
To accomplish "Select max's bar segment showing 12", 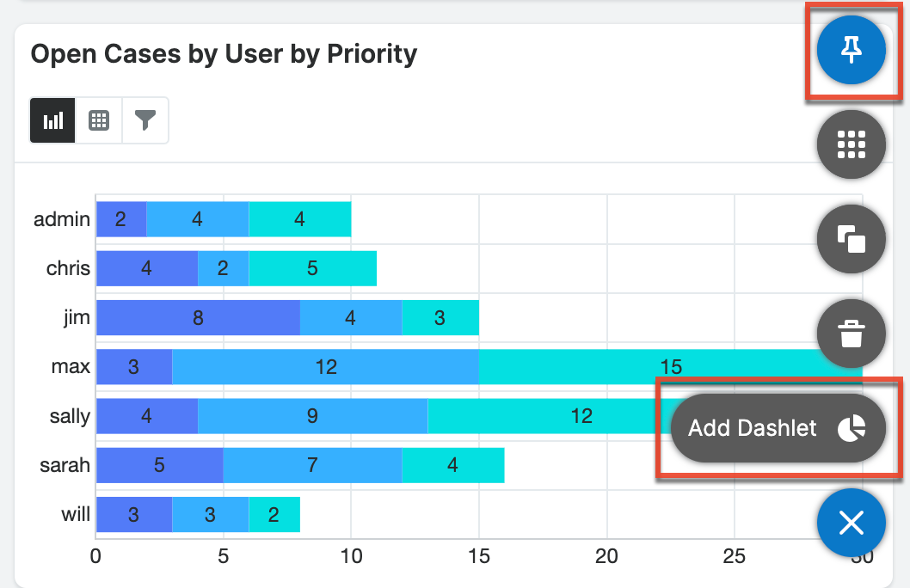I will (x=325, y=367).
